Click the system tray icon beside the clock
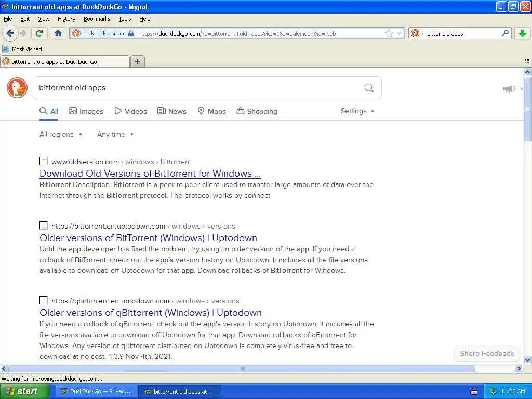This screenshot has width=532, height=399. click(494, 392)
